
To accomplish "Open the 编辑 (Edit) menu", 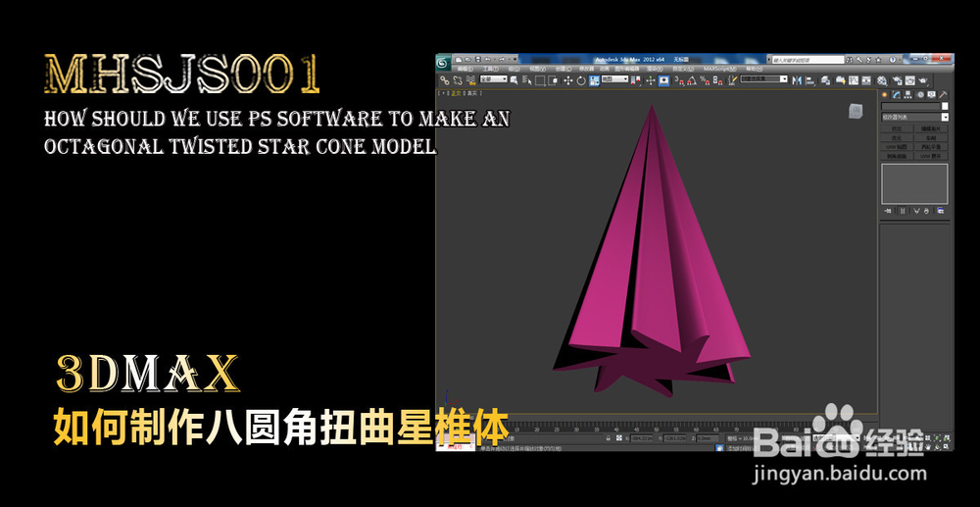I will 465,69.
